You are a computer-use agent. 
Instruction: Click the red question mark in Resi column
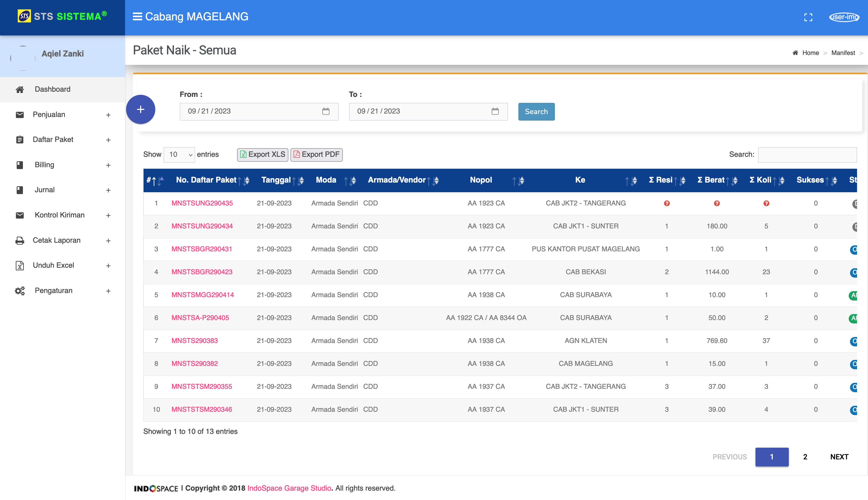pos(667,203)
